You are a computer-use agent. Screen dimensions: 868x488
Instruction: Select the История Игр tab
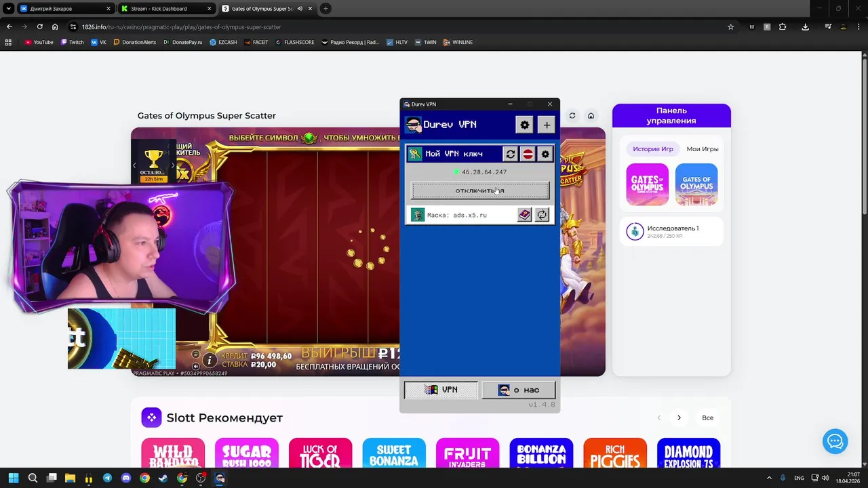pyautogui.click(x=653, y=149)
